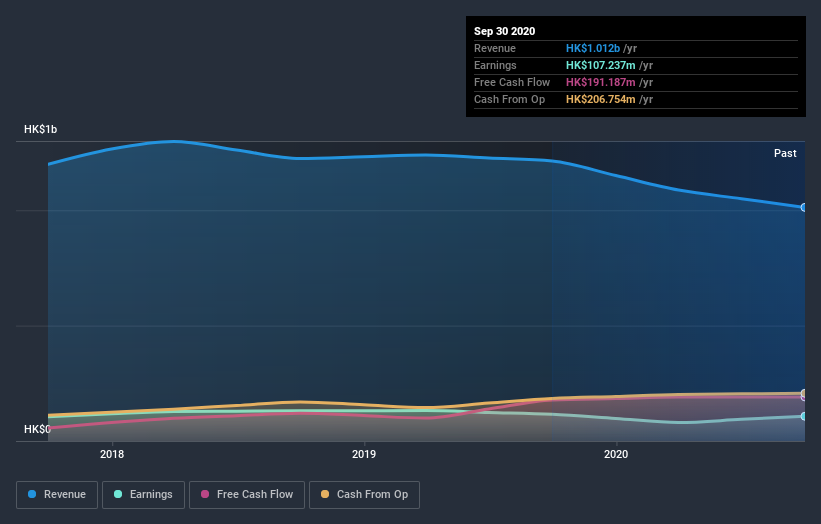Toggle the Earnings legend button
Image resolution: width=821 pixels, height=524 pixels.
pos(143,495)
